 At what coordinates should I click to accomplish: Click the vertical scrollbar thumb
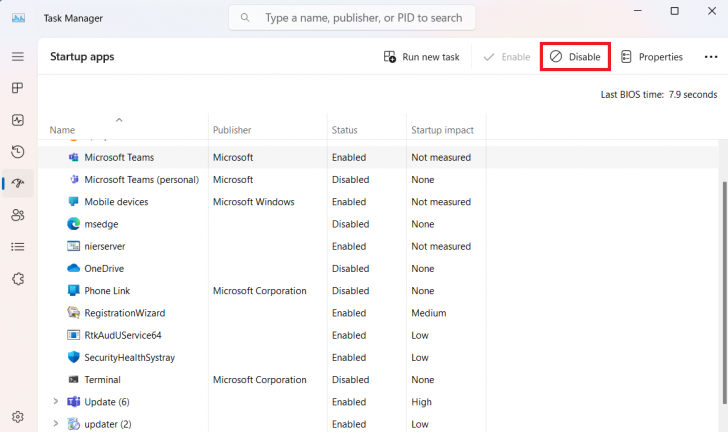[x=725, y=293]
